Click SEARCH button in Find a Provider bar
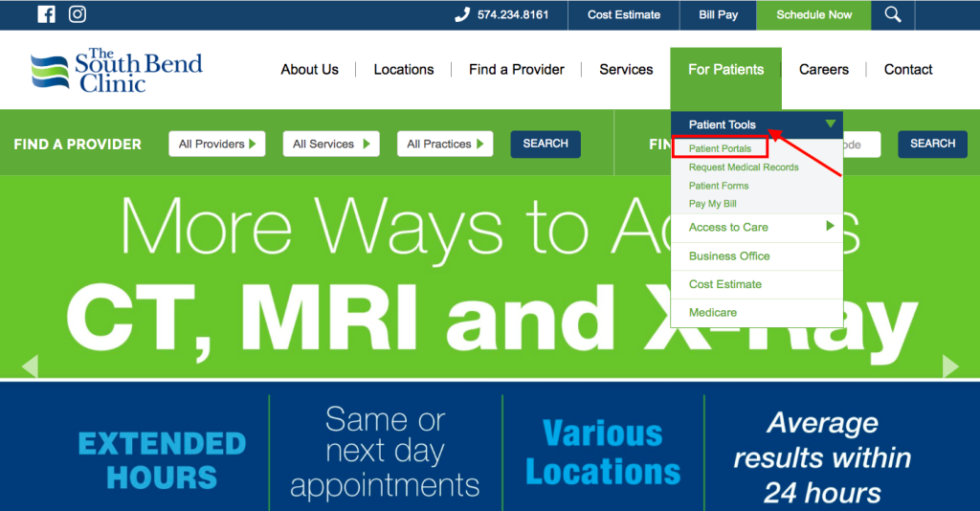The height and width of the screenshot is (511, 980). (546, 144)
